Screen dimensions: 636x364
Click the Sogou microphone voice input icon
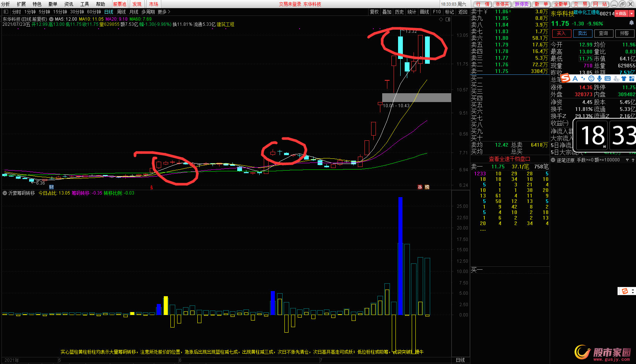(599, 78)
